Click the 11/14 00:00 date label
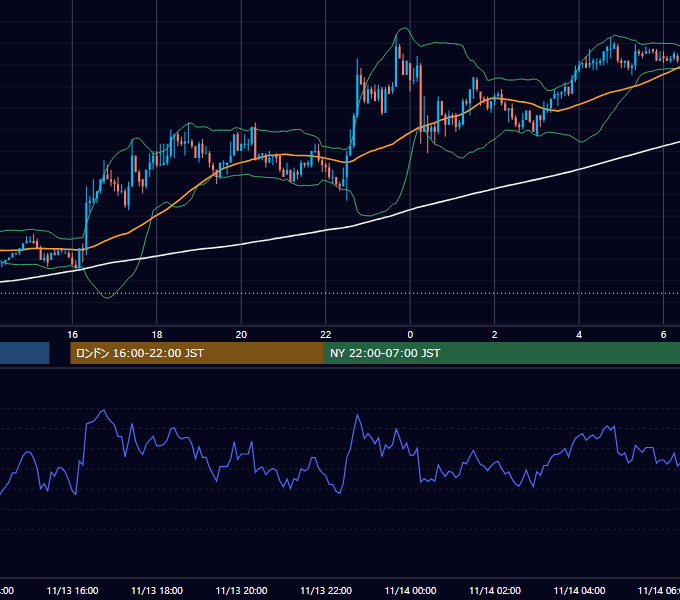680x600 pixels. 410,590
